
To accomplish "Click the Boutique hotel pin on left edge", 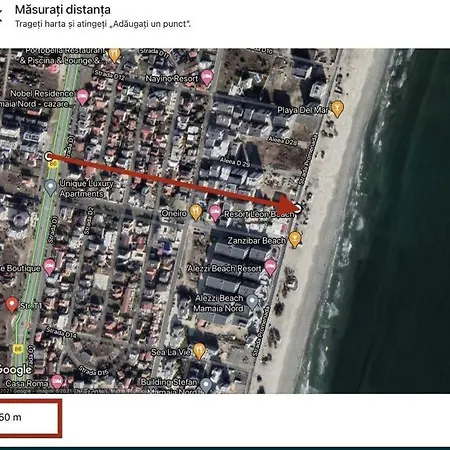I will pyautogui.click(x=49, y=267).
